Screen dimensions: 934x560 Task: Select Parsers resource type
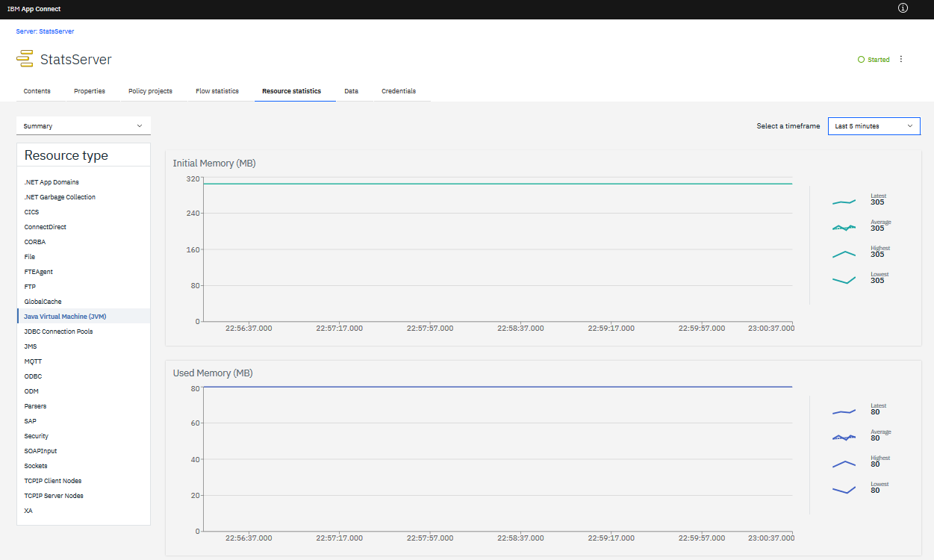tap(84, 406)
